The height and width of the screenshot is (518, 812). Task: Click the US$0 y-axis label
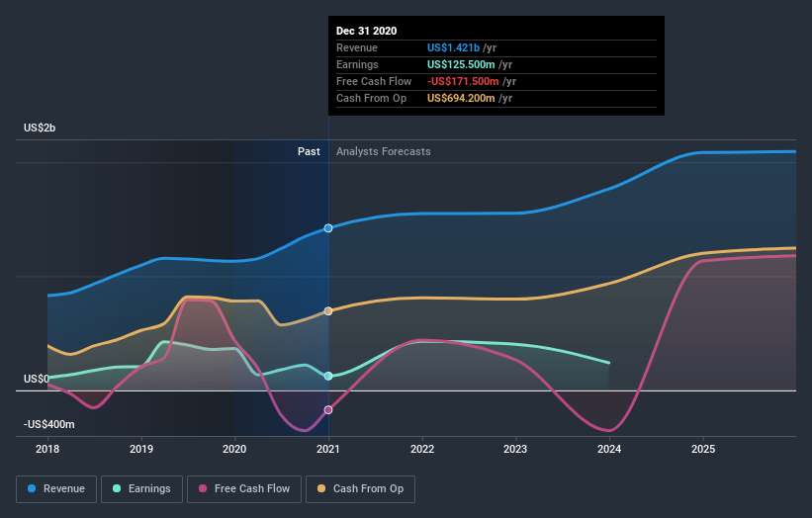tap(37, 379)
